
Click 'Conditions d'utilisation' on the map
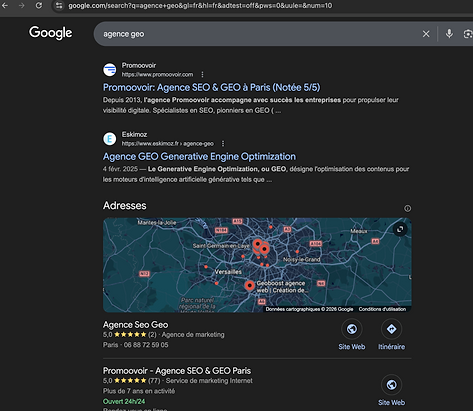[382, 309]
